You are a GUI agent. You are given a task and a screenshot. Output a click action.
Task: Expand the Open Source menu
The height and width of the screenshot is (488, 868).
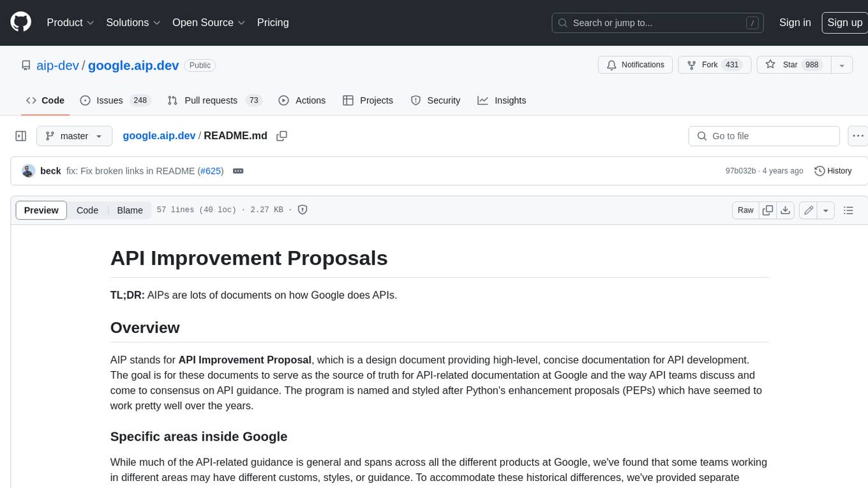click(209, 22)
